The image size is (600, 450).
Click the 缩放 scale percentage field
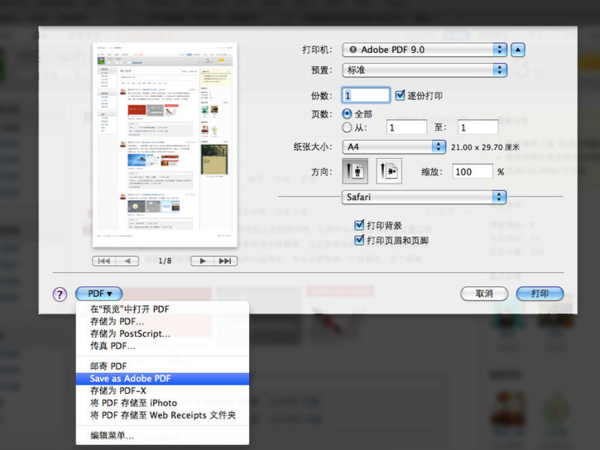pyautogui.click(x=472, y=171)
